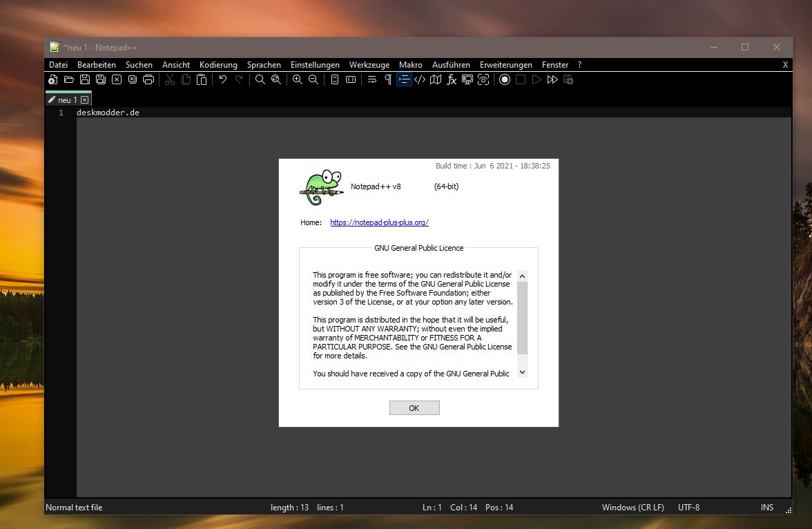This screenshot has width=812, height=529.
Task: Open the Datei menu
Action: (59, 65)
